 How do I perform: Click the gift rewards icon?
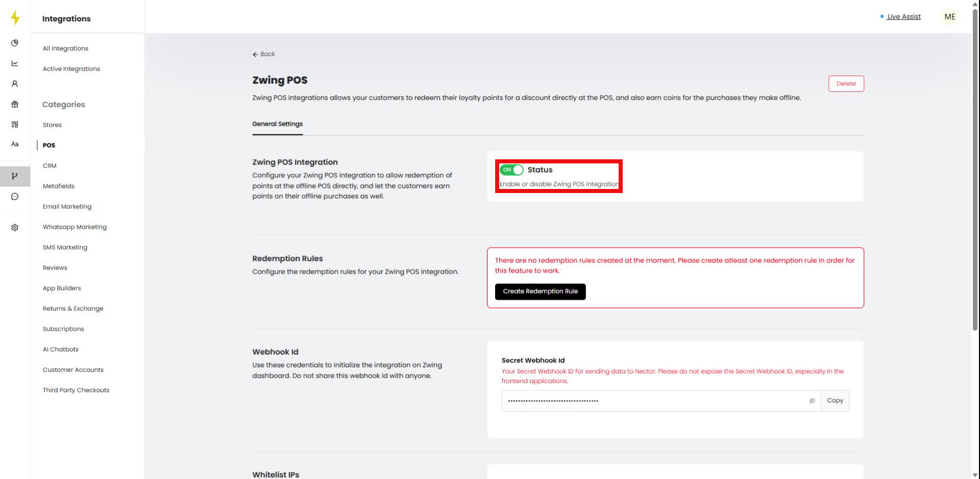click(15, 104)
